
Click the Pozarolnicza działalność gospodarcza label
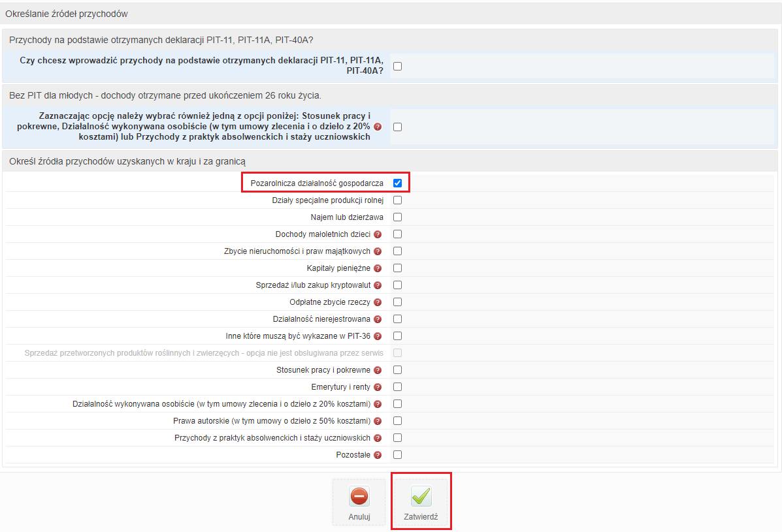click(318, 183)
